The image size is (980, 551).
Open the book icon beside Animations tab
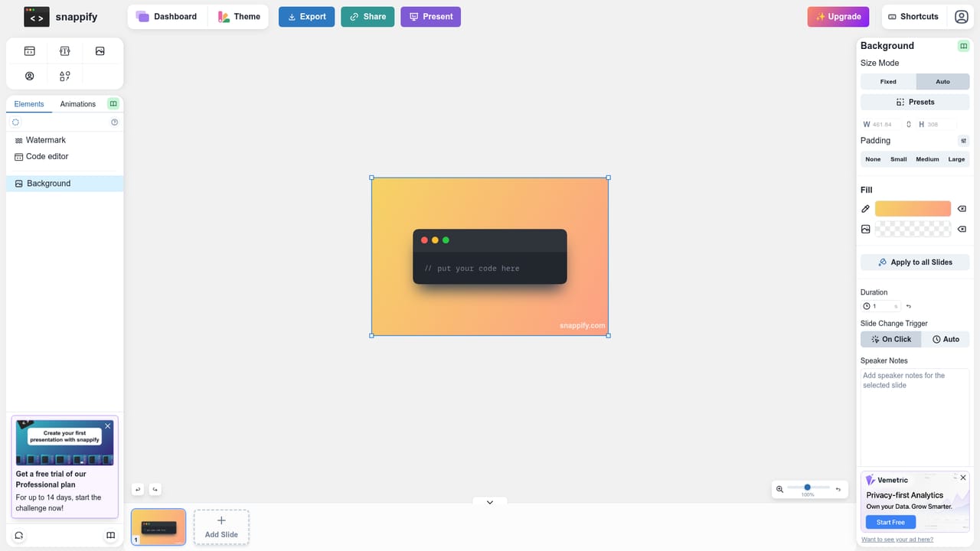pyautogui.click(x=113, y=104)
